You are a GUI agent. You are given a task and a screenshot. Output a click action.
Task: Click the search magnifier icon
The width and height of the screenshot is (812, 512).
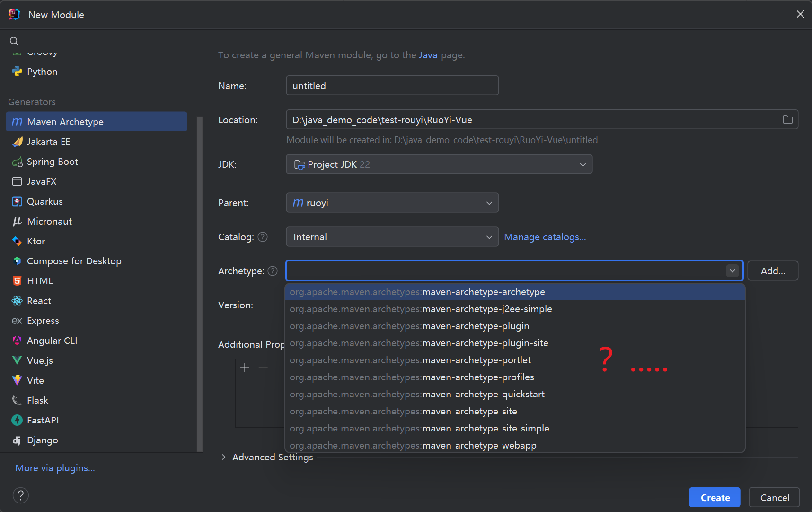[14, 41]
